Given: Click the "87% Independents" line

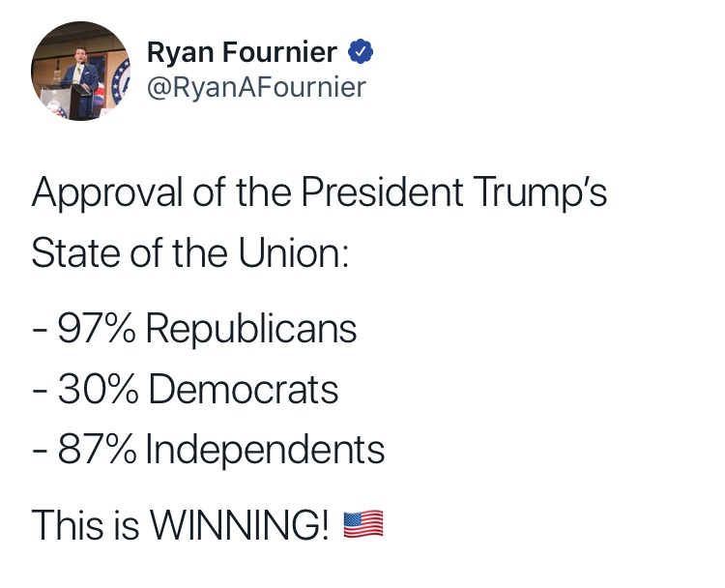Looking at the screenshot, I should (x=208, y=450).
